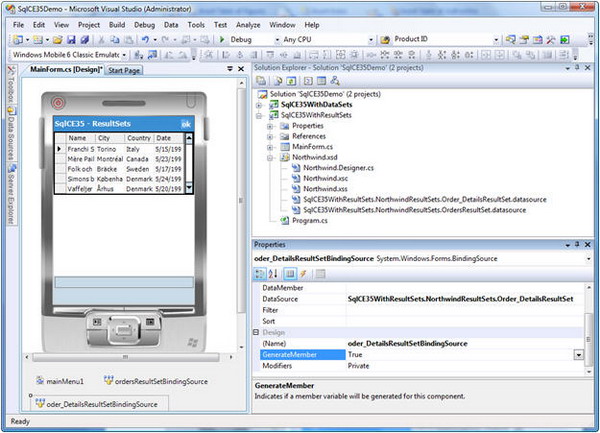Save the current file with floppy icon
The width and height of the screenshot is (600, 433).
[x=71, y=39]
